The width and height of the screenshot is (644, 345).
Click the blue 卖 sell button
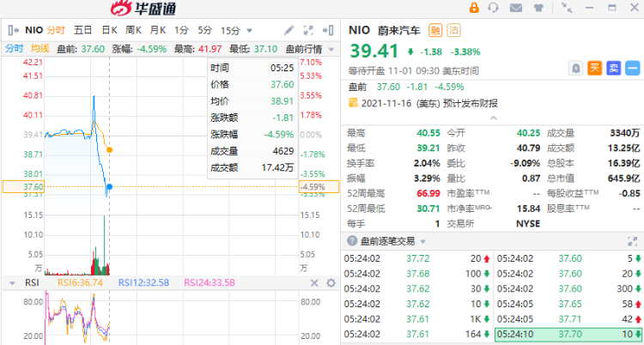click(613, 68)
